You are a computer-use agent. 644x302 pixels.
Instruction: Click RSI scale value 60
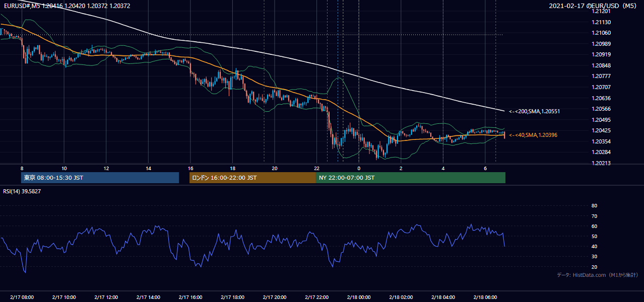pyautogui.click(x=594, y=226)
